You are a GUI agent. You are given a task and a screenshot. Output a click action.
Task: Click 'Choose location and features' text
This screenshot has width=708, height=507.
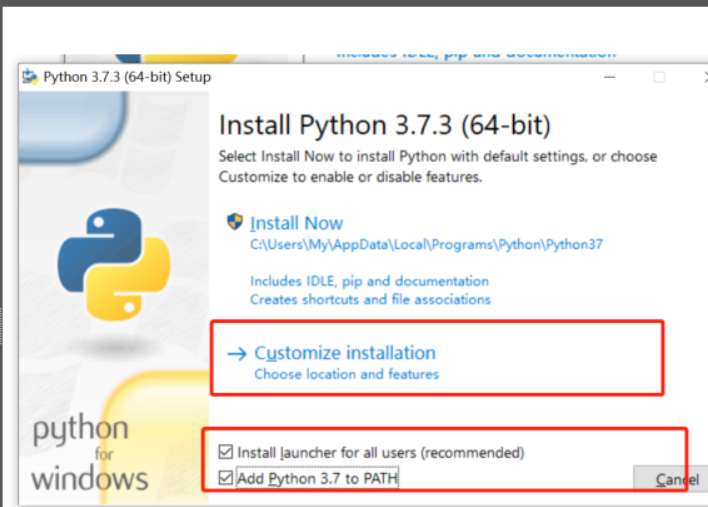pos(346,374)
